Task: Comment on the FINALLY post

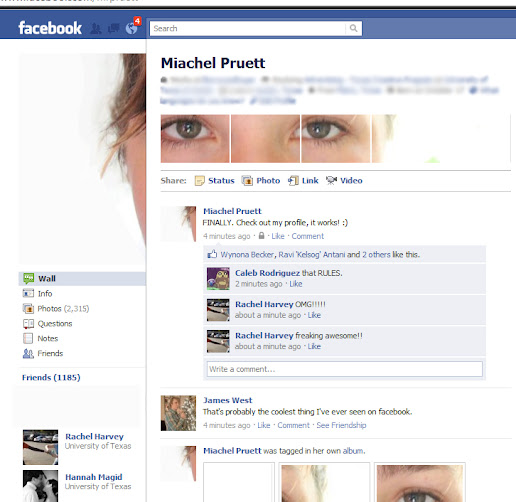Action: point(308,236)
